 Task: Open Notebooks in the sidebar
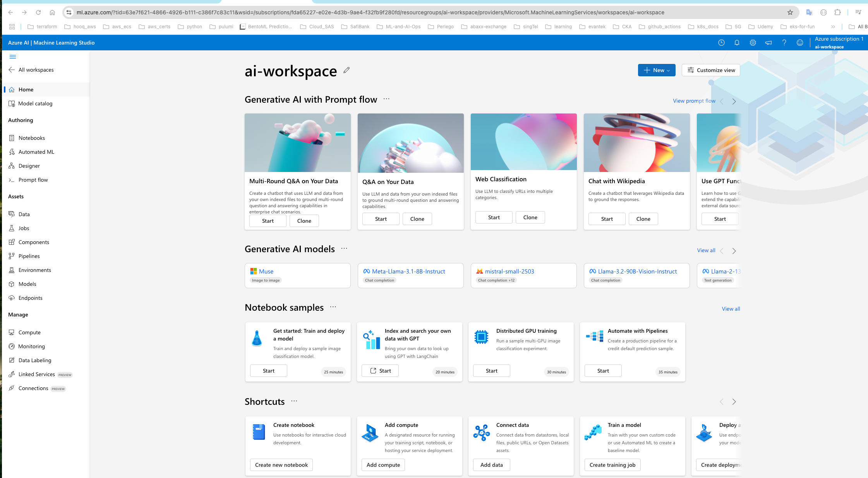click(x=46, y=138)
